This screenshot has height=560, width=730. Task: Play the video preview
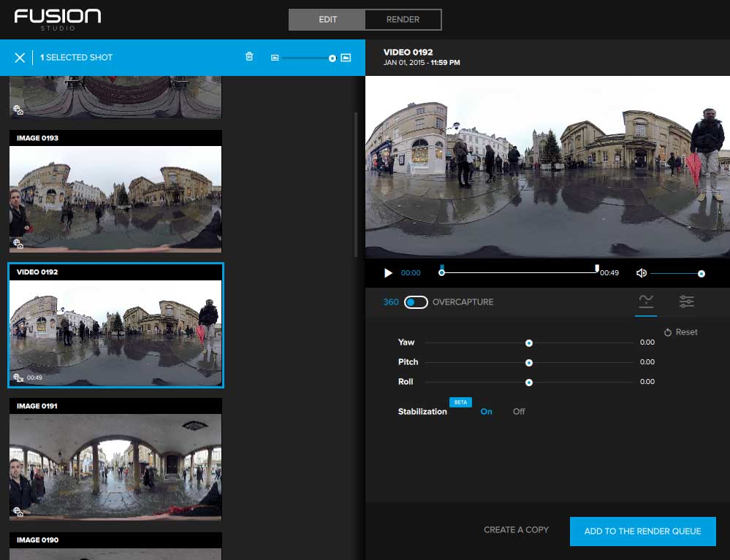pos(388,273)
